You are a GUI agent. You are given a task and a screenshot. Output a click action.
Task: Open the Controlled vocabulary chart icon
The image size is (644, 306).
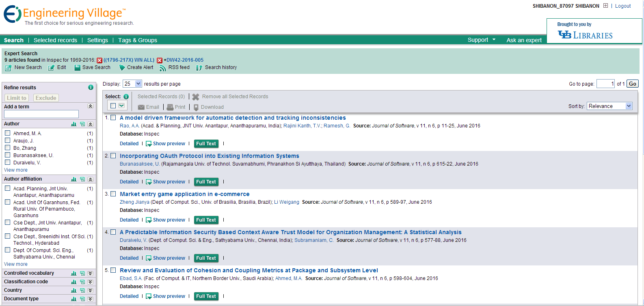74,273
